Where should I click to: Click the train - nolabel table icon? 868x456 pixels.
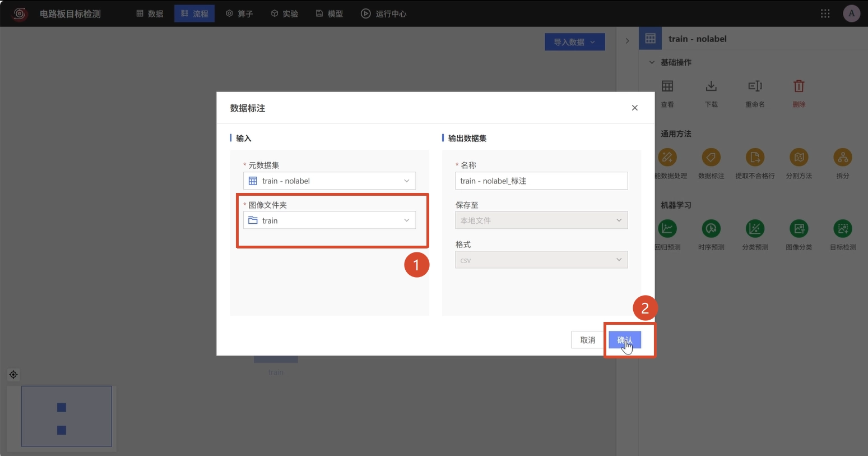coord(650,39)
